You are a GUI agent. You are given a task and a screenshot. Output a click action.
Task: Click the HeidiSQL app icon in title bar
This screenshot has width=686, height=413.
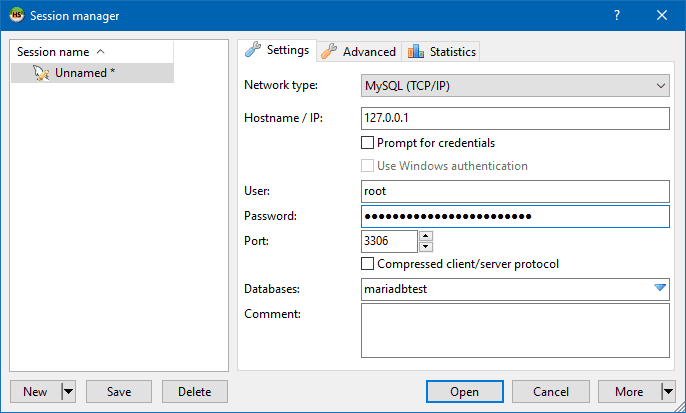point(17,15)
